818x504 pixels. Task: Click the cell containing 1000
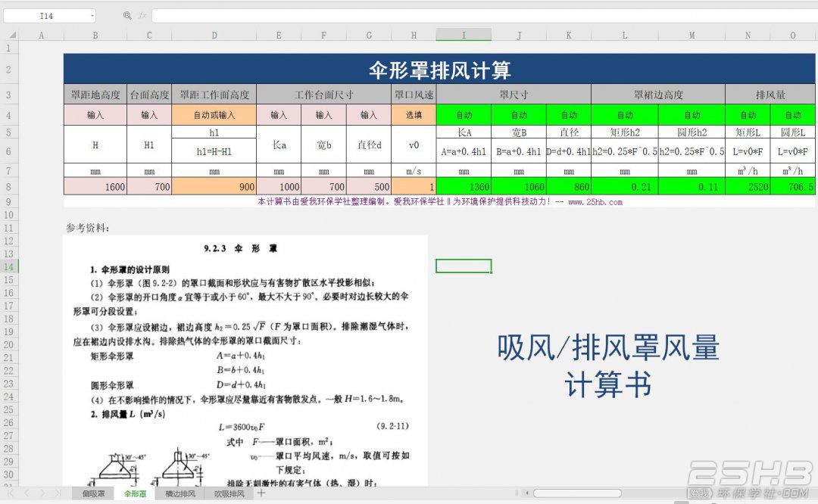pyautogui.click(x=279, y=187)
